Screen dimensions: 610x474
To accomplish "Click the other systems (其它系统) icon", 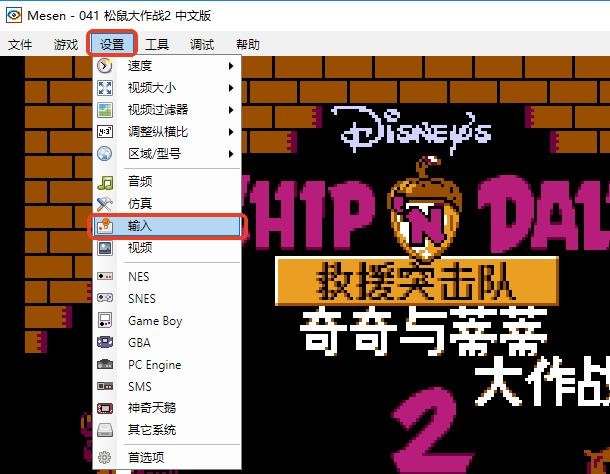I will click(x=105, y=430).
